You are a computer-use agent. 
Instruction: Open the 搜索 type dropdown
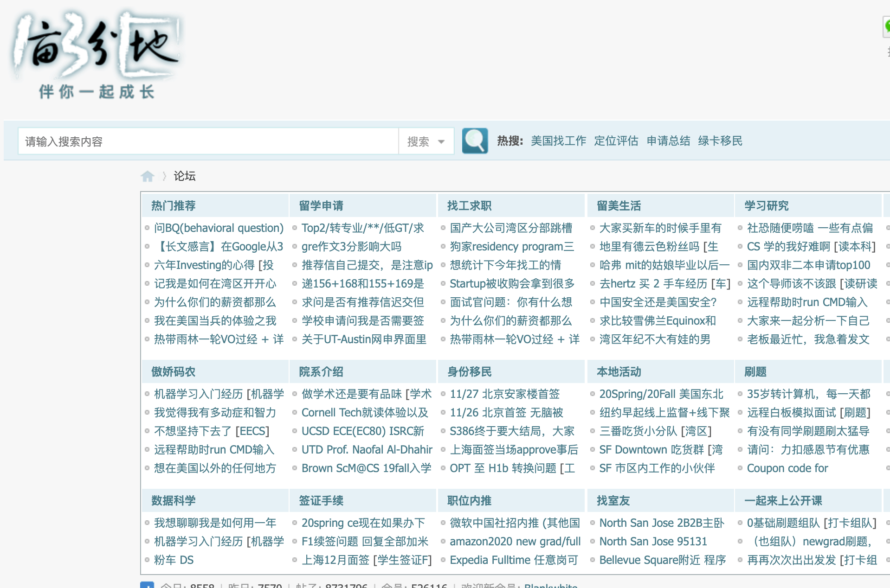[426, 141]
